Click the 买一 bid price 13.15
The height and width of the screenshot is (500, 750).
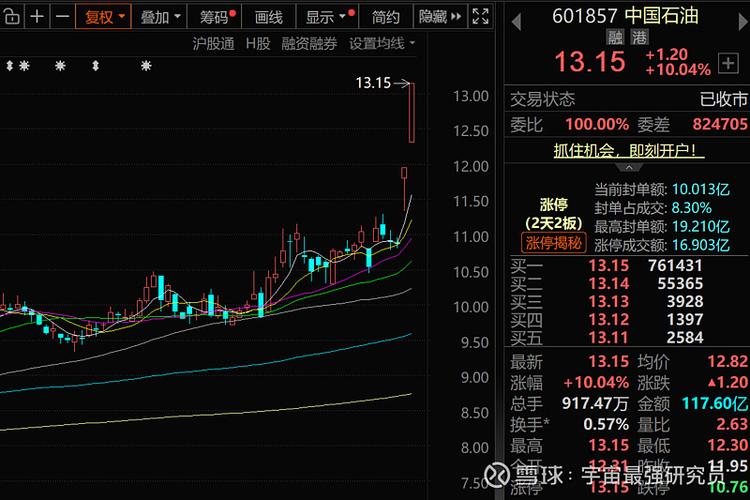pos(608,265)
